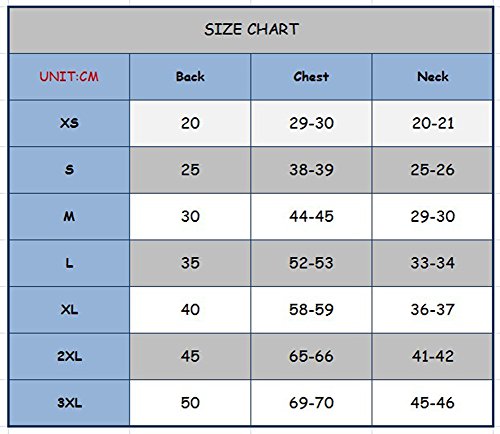Image resolution: width=500 pixels, height=434 pixels.
Task: Select the UNIT:CM header cell
Action: 69,77
